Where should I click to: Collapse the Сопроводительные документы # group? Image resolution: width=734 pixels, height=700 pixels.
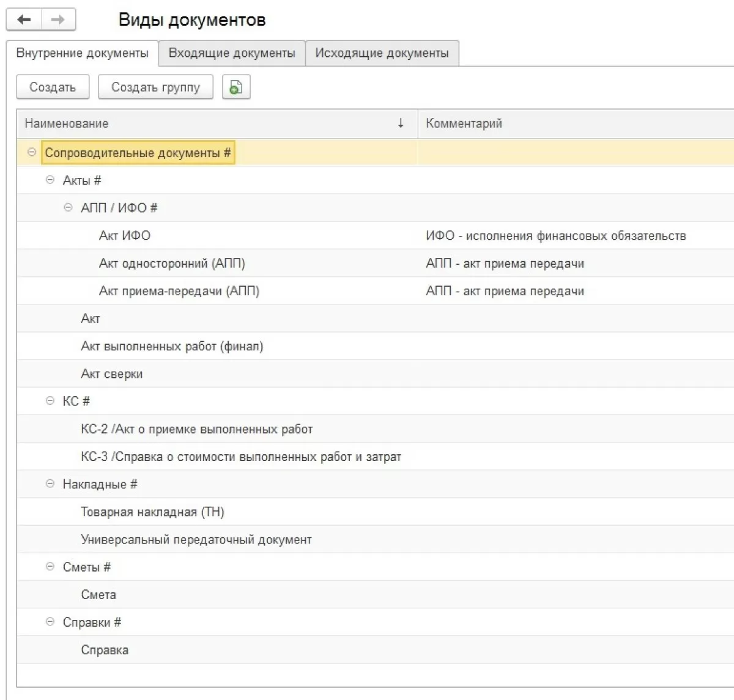32,152
